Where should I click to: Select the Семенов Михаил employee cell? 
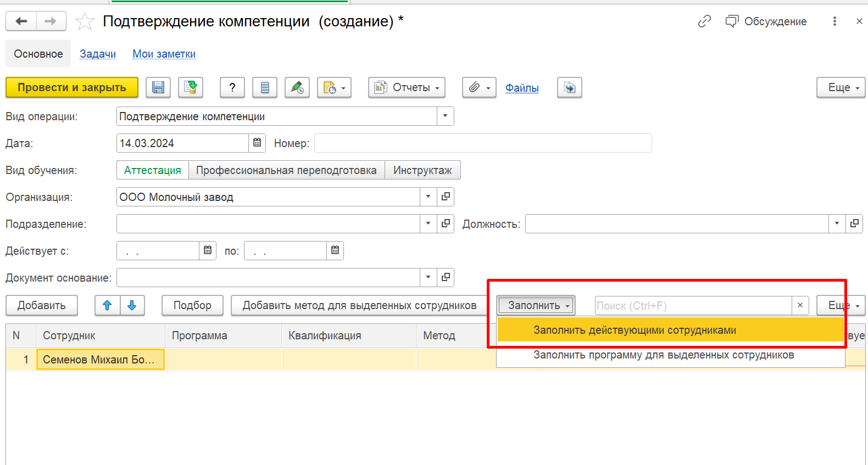[101, 360]
